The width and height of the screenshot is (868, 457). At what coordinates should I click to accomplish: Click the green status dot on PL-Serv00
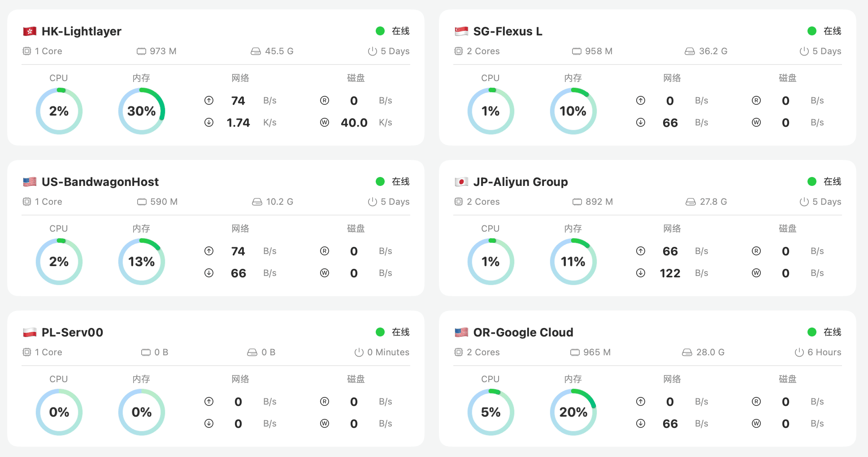[x=380, y=332]
